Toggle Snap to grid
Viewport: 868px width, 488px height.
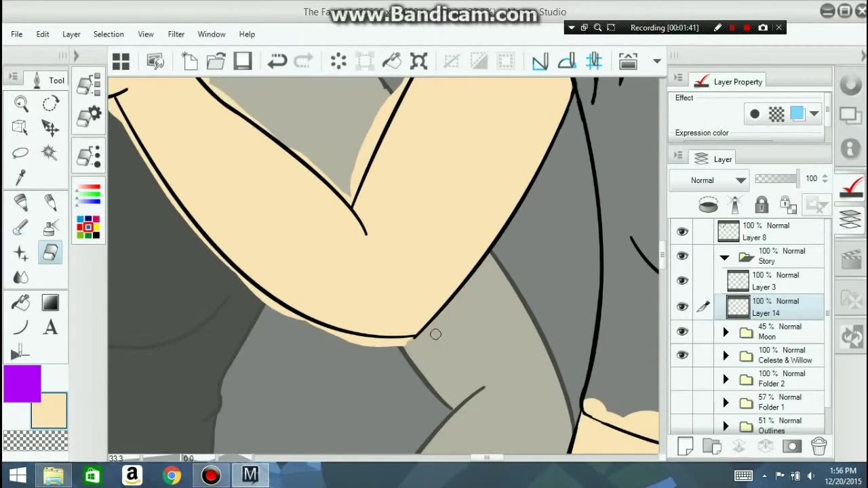(594, 62)
